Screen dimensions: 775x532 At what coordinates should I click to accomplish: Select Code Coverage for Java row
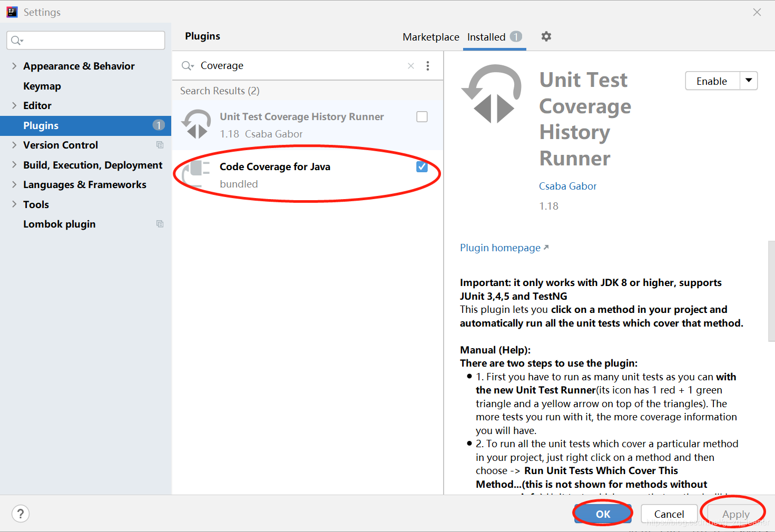tap(308, 175)
